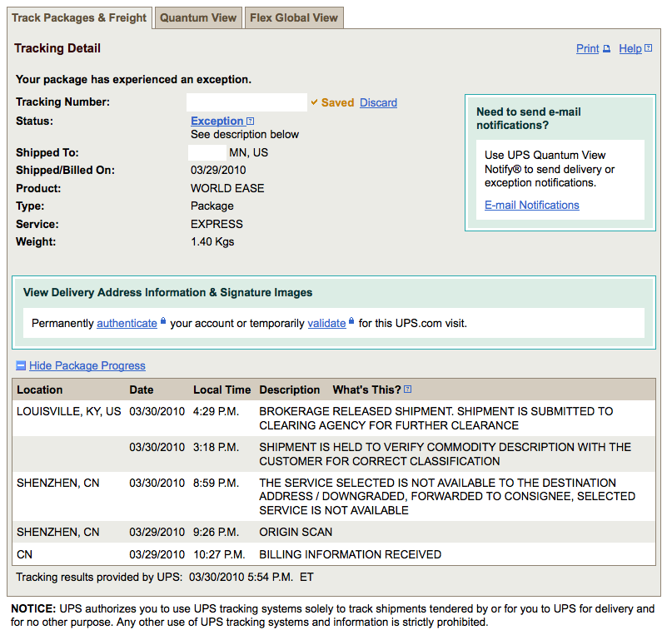Viewport: 672px width, 635px height.
Task: Click Shipped/Billed On date 03/29/2010
Action: 218,171
